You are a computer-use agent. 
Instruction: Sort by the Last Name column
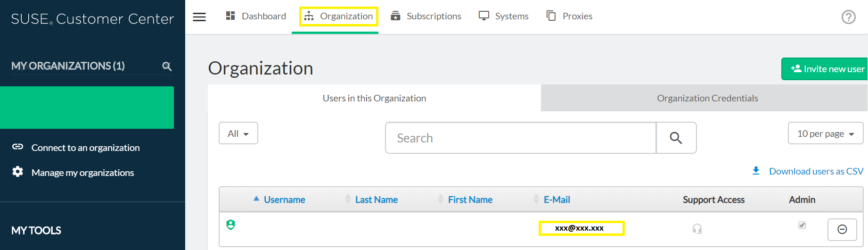(x=376, y=200)
